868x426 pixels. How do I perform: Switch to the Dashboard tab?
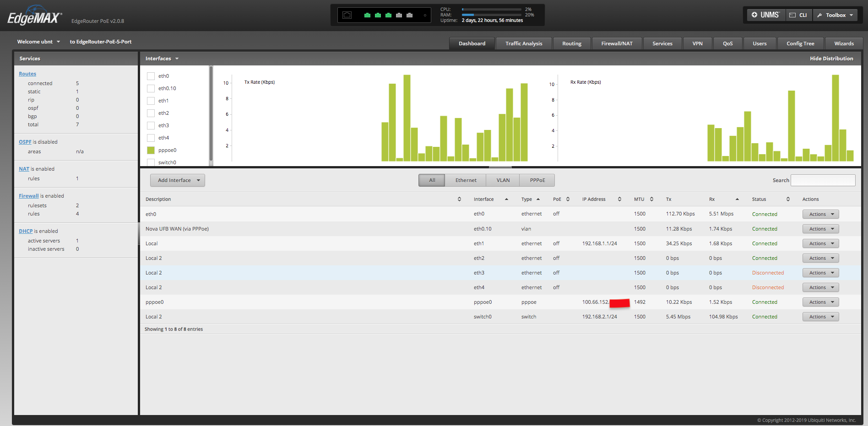click(472, 43)
